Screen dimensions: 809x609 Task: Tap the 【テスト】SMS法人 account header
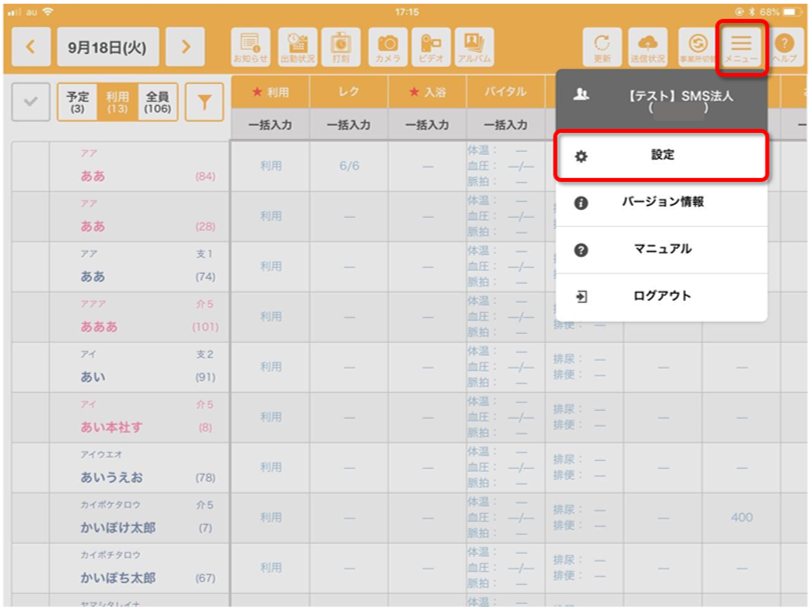click(661, 101)
